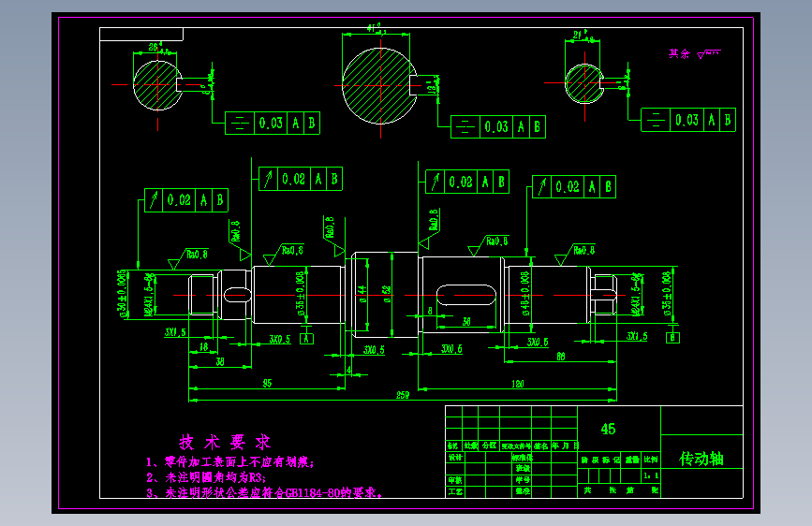812x526 pixels.
Task: Click diameter dimension 'ø30±0.0065'
Action: tap(122, 294)
